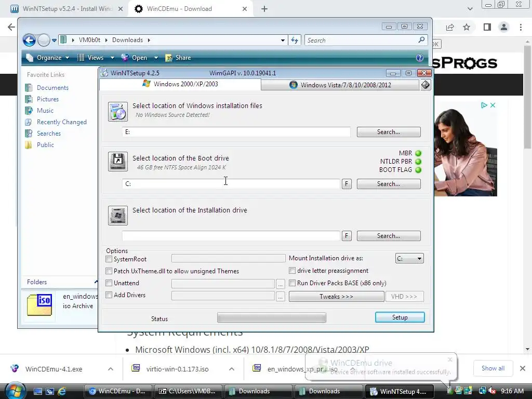
Task: Click the Explorer search magnifier icon
Action: click(x=421, y=40)
